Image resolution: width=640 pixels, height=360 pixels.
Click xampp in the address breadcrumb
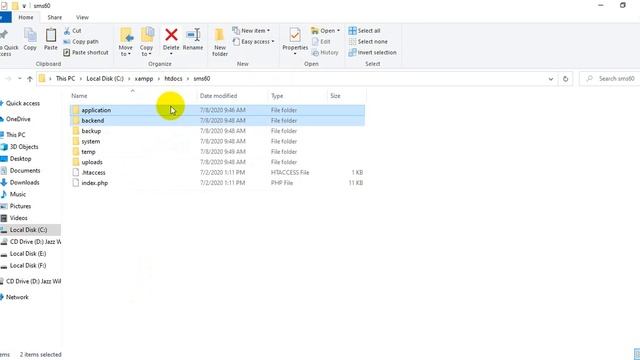point(144,79)
